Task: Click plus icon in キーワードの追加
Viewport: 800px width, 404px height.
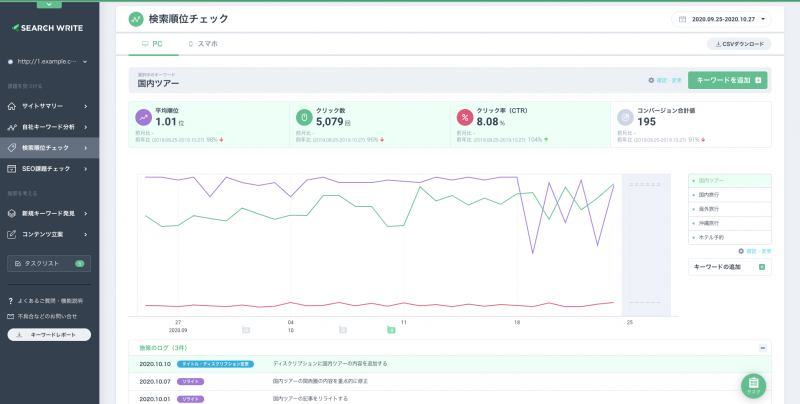Action: (762, 267)
